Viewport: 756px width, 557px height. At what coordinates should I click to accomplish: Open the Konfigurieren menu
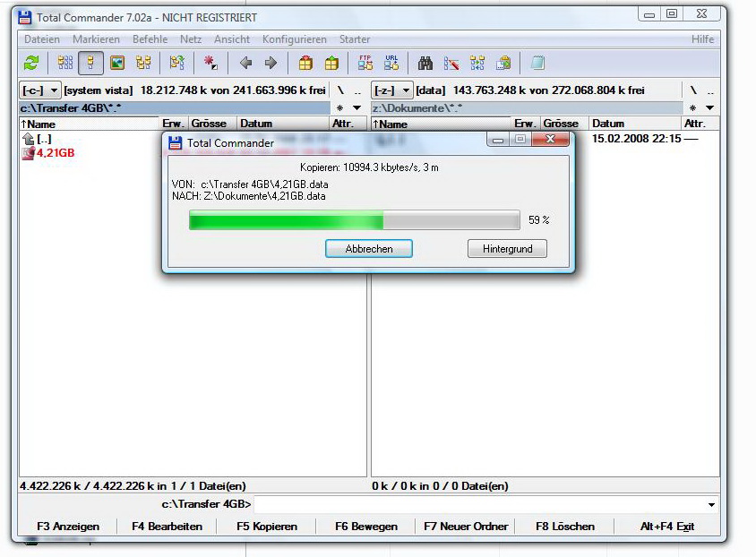point(294,39)
